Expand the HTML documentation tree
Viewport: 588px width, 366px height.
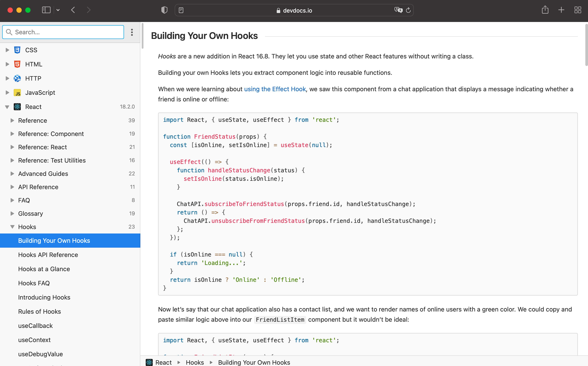click(7, 64)
